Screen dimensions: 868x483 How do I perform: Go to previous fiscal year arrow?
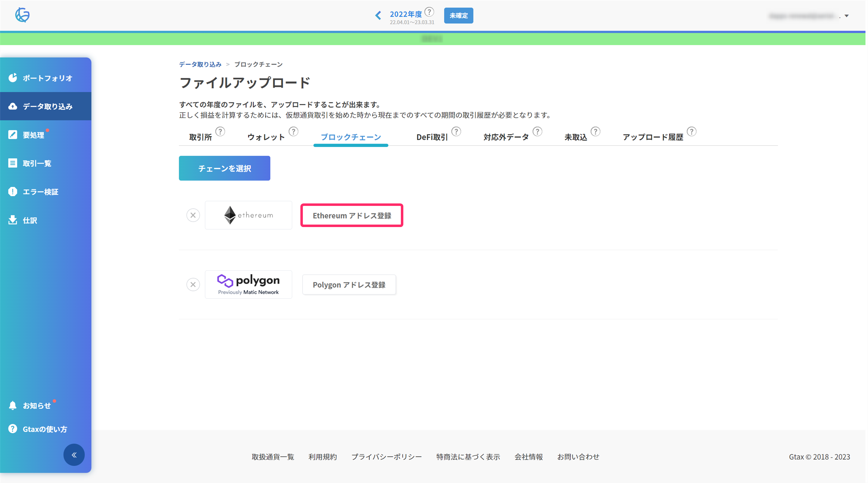[x=378, y=15]
